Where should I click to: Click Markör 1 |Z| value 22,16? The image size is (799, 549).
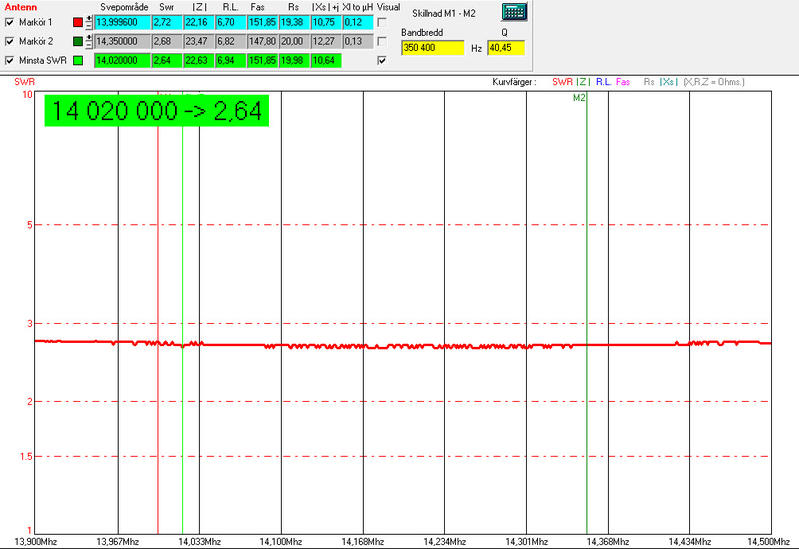(199, 22)
